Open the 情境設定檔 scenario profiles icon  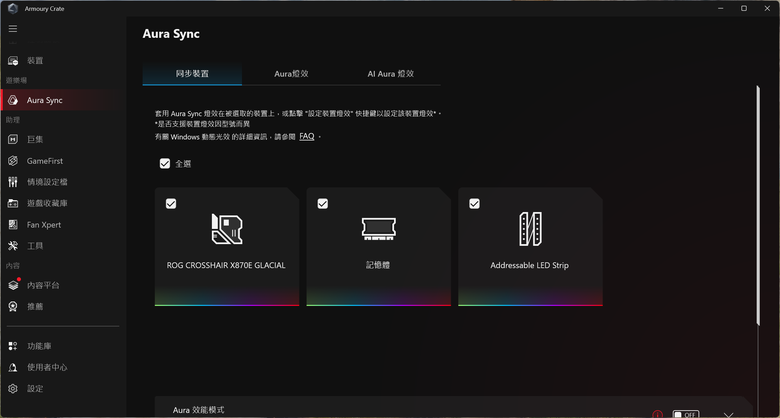pos(13,182)
